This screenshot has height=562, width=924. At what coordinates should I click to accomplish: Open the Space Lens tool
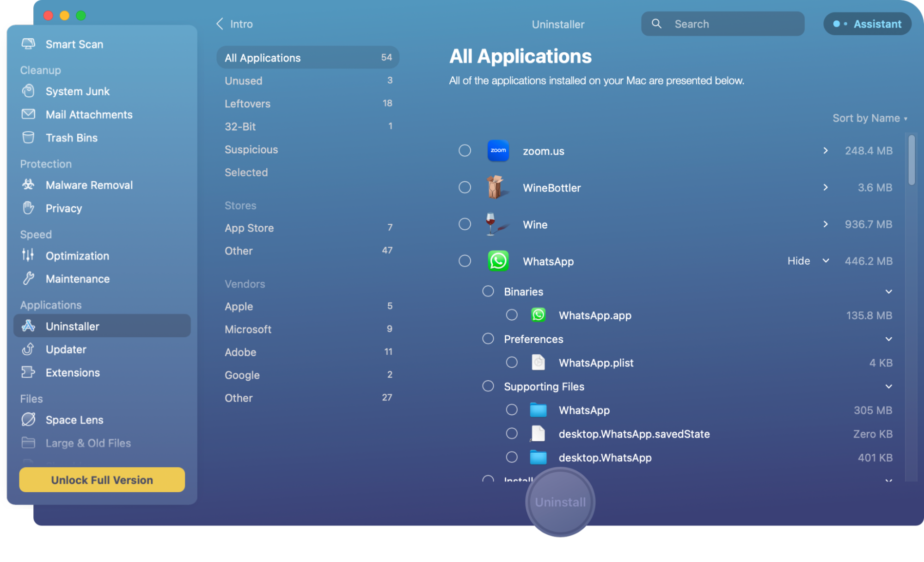74,420
